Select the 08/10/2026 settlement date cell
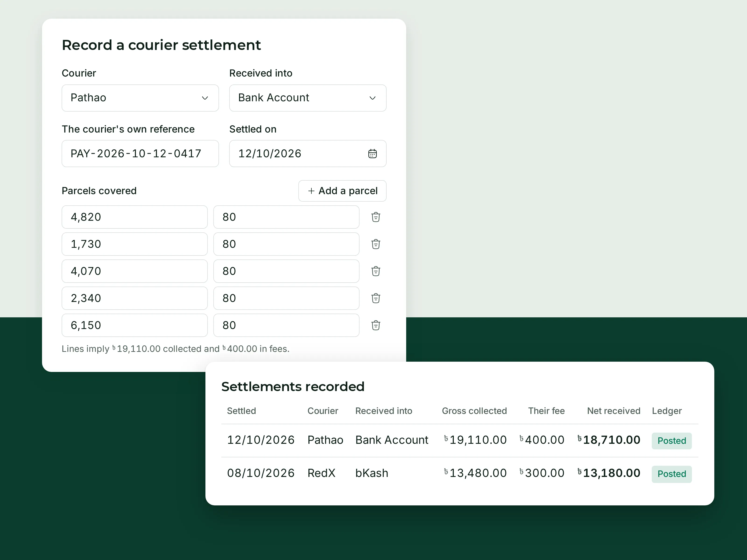The width and height of the screenshot is (747, 560). (261, 473)
